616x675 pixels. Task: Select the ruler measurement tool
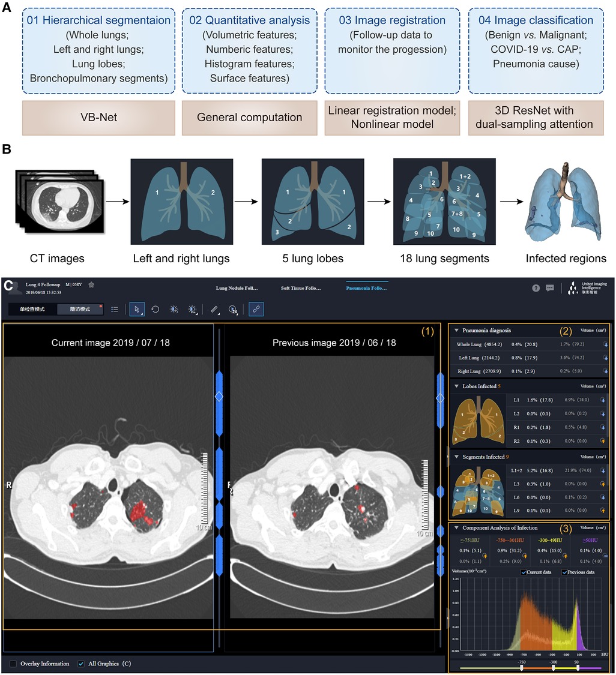point(214,309)
